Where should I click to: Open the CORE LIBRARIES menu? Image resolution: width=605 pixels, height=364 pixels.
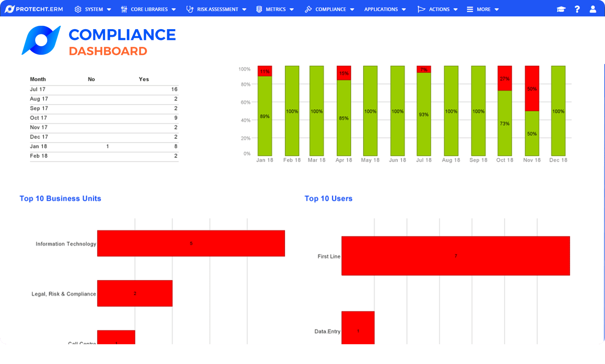click(149, 9)
